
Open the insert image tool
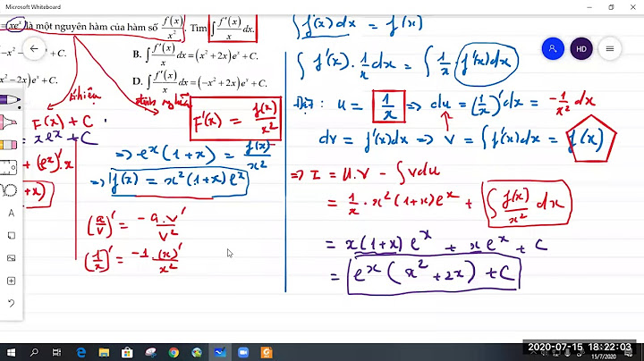[11, 258]
